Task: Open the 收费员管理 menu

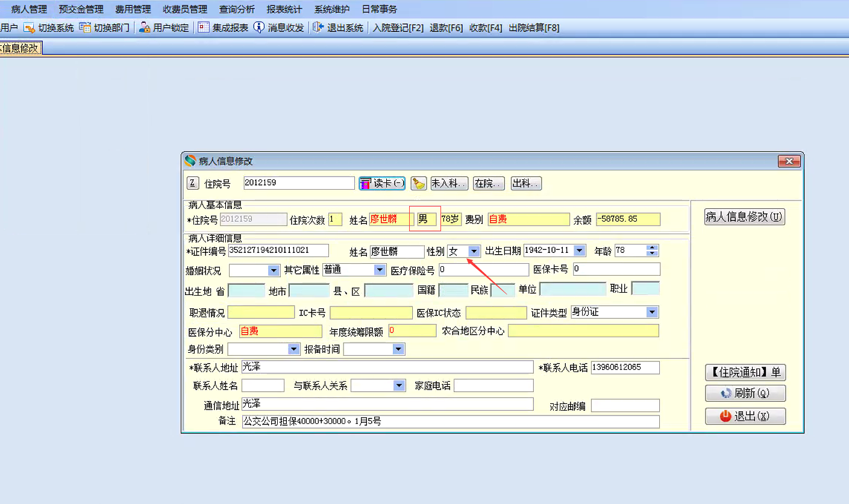Action: tap(185, 9)
